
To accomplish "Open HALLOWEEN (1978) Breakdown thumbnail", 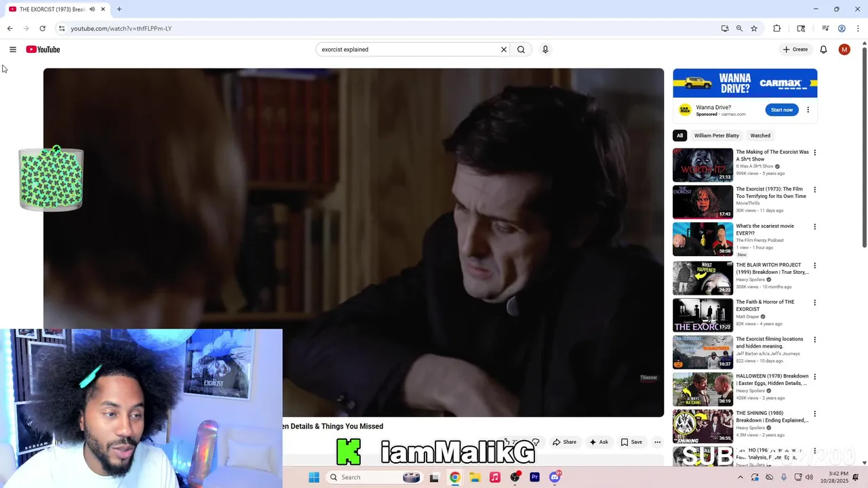I will pos(703,389).
